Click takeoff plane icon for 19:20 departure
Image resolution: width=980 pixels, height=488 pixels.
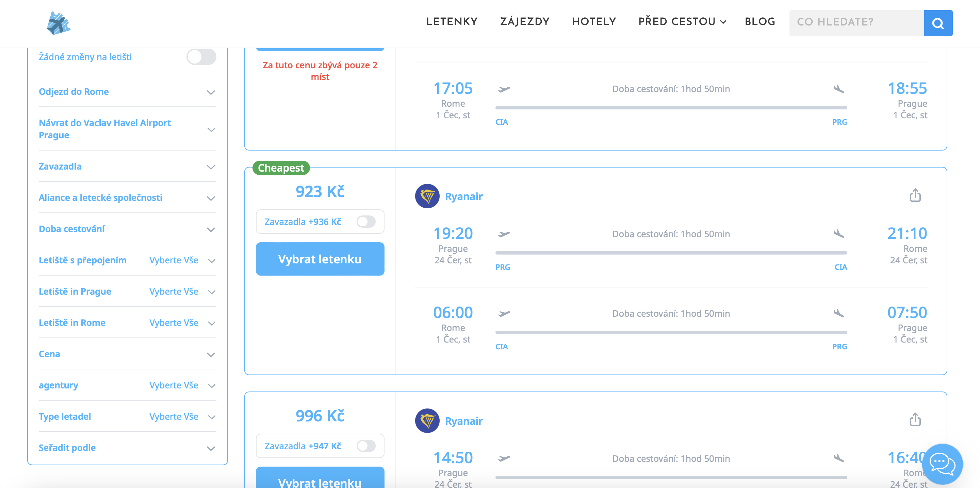coord(504,234)
